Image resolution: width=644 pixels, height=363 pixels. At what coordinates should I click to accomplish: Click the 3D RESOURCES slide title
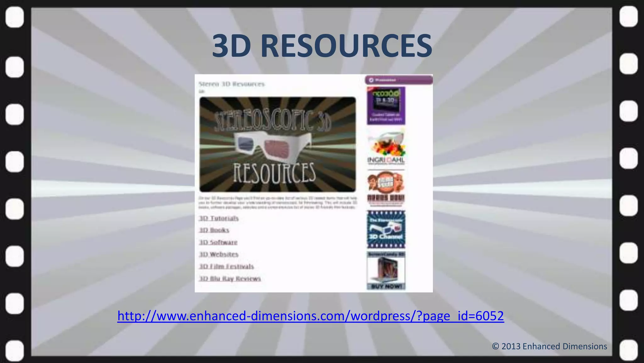pos(322,46)
